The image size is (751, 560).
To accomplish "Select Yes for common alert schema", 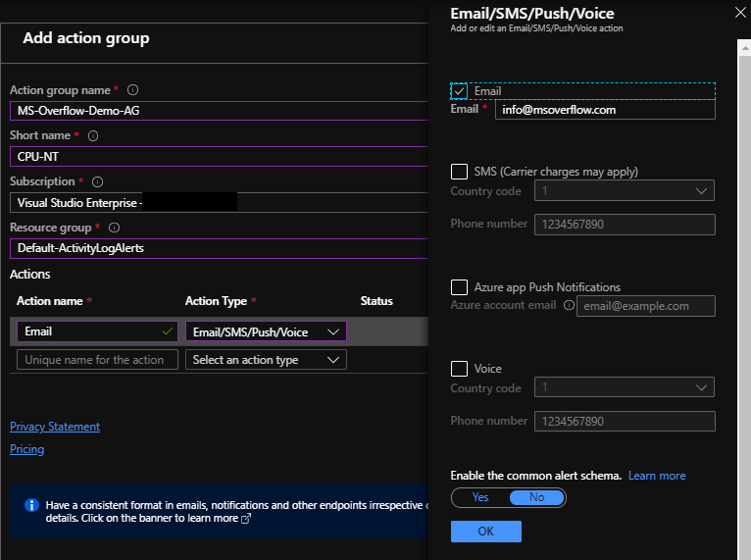I will (x=480, y=497).
